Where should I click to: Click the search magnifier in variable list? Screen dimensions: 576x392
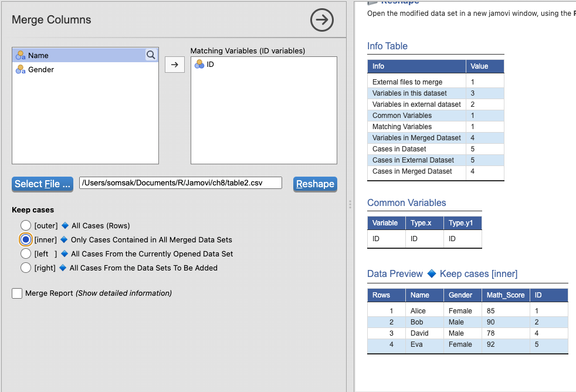[151, 55]
